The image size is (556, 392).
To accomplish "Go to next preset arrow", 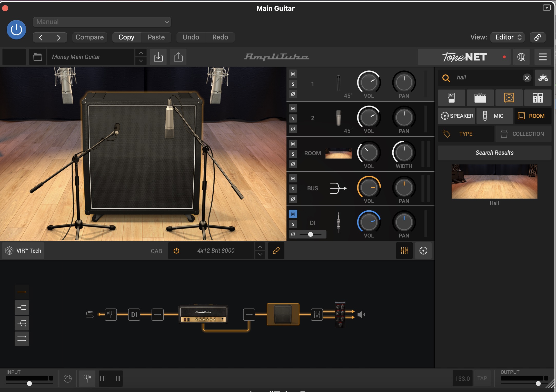I will (x=58, y=37).
